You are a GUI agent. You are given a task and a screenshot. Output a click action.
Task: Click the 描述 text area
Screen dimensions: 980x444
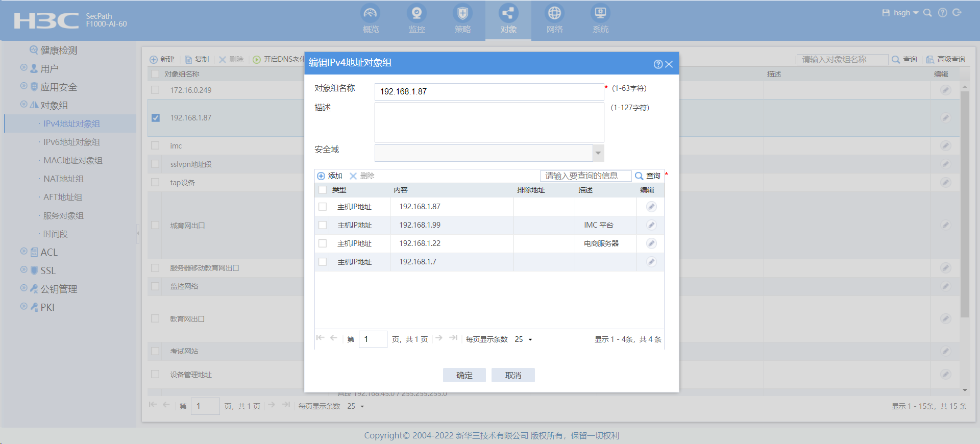pos(489,122)
